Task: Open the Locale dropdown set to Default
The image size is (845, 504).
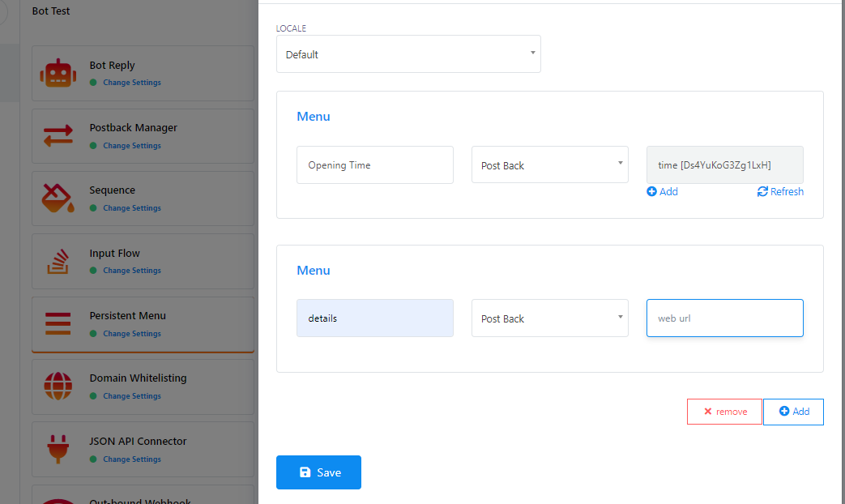Action: (408, 54)
